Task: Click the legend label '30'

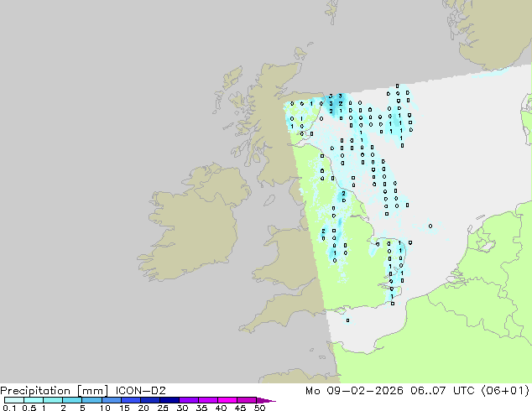Action: pyautogui.click(x=183, y=408)
